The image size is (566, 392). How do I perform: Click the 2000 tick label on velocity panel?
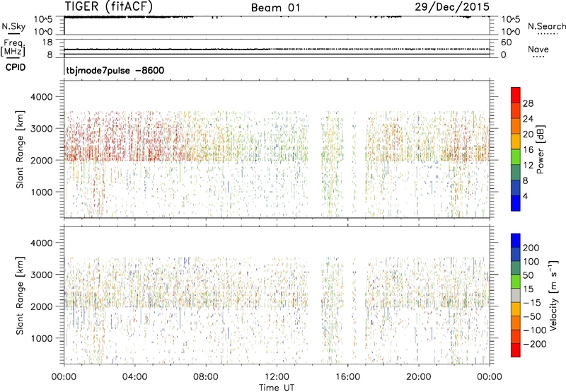(x=42, y=306)
